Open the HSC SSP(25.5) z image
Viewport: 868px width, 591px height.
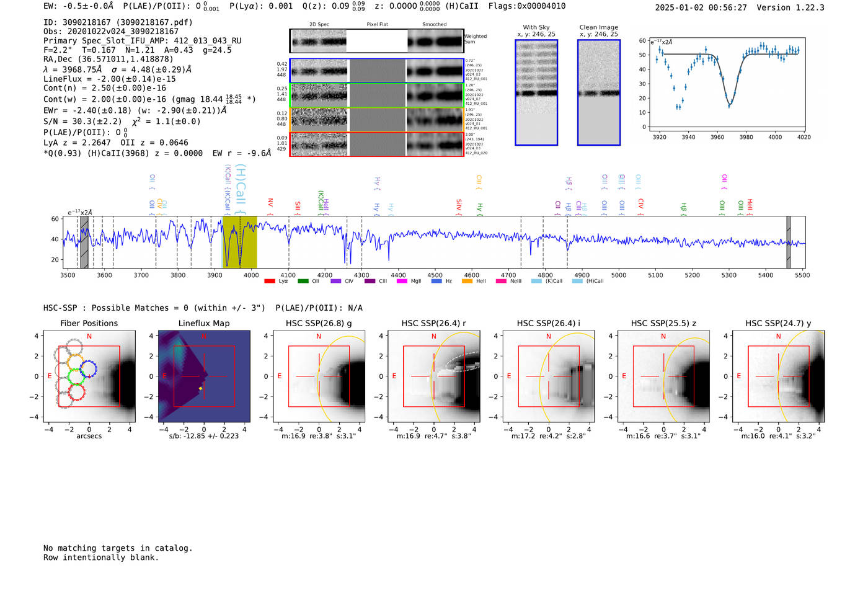tap(663, 376)
